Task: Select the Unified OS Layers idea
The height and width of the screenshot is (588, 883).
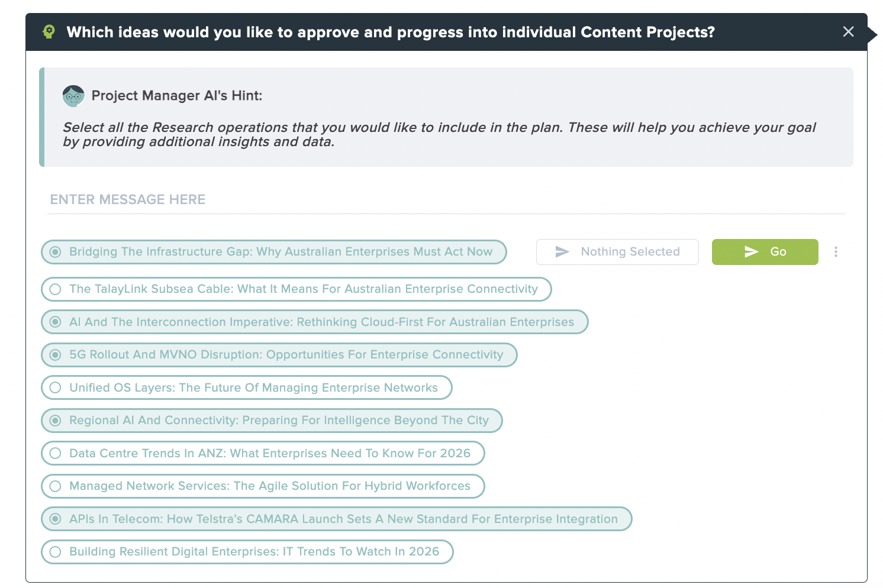Action: 55,387
